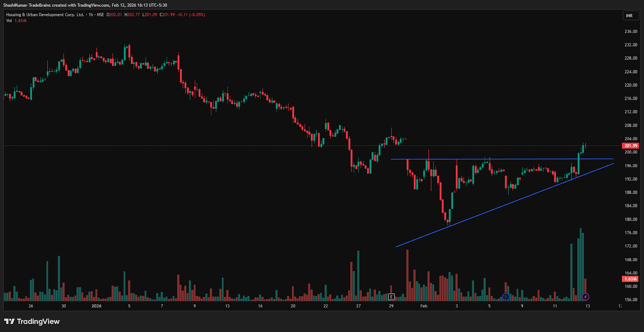Click the Vol indicator legend label

pos(9,20)
